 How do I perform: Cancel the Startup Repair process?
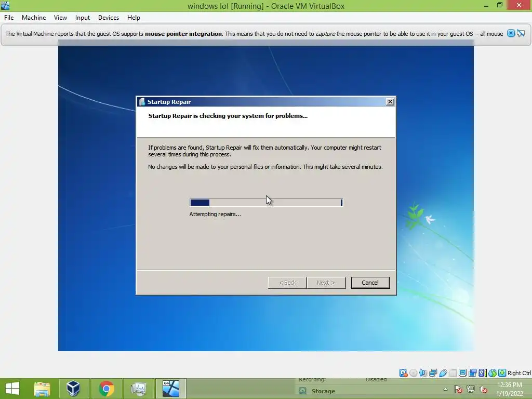370,283
